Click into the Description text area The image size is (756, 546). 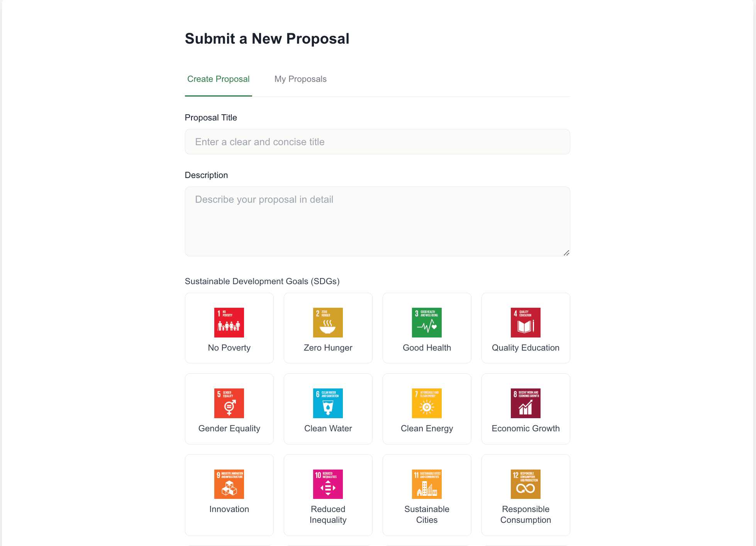(x=377, y=221)
